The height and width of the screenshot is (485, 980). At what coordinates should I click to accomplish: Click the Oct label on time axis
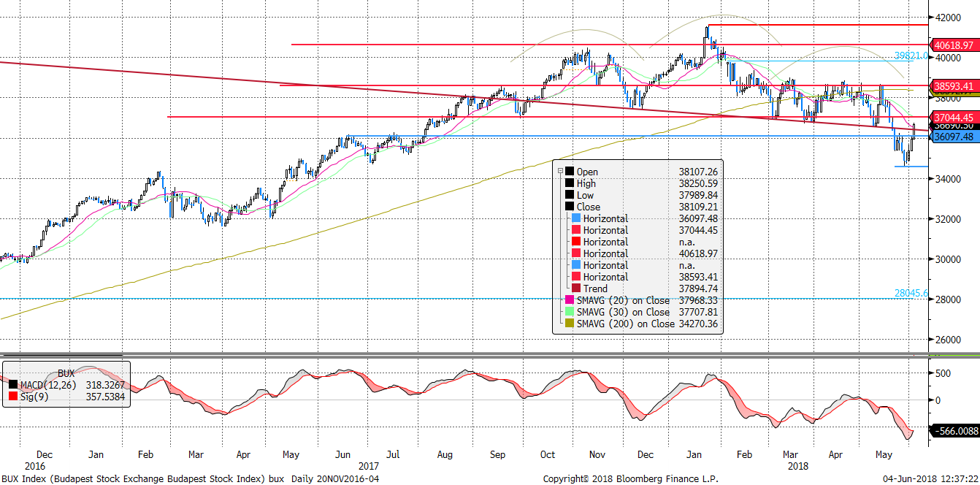[x=548, y=454]
